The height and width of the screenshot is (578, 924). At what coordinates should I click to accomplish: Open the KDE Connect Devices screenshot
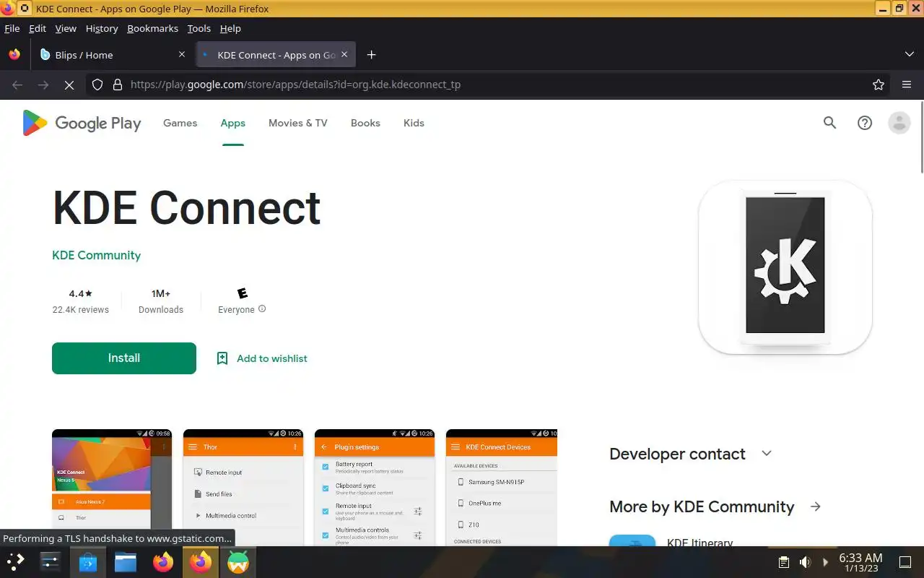click(502, 488)
